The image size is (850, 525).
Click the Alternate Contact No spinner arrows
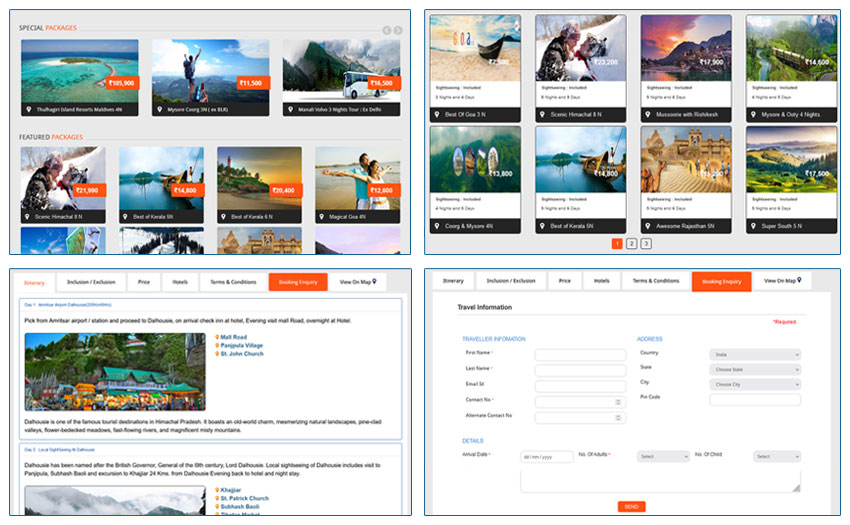[x=618, y=418]
